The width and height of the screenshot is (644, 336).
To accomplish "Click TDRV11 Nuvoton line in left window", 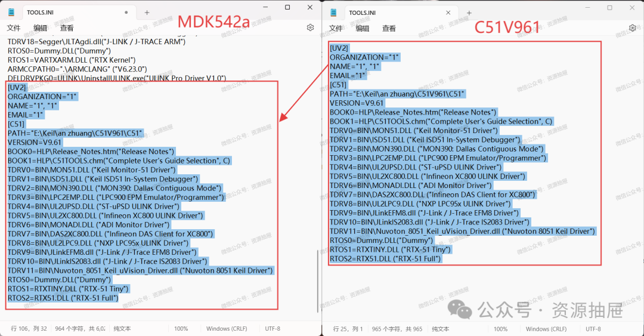I will pyautogui.click(x=140, y=270).
